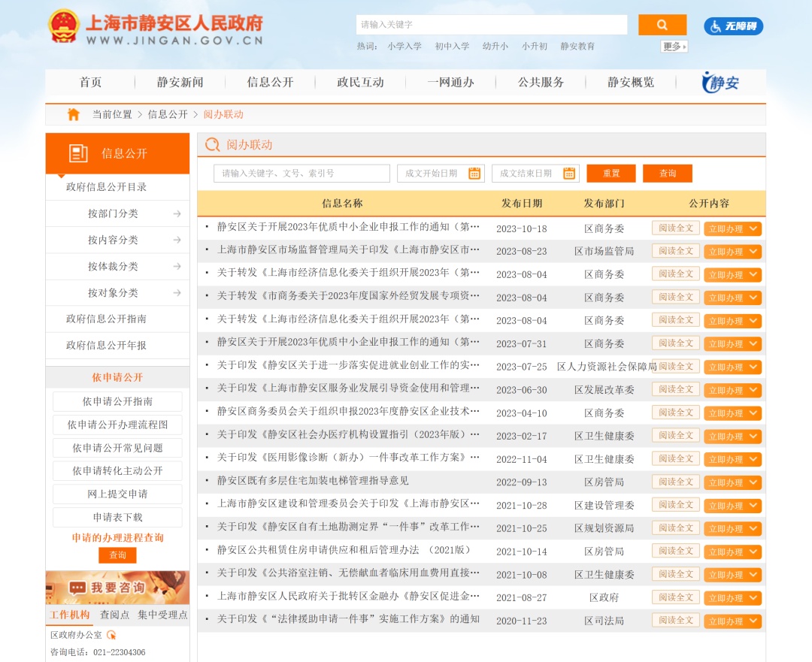
Task: Expand 按部门分类 arrow item
Action: [x=177, y=213]
